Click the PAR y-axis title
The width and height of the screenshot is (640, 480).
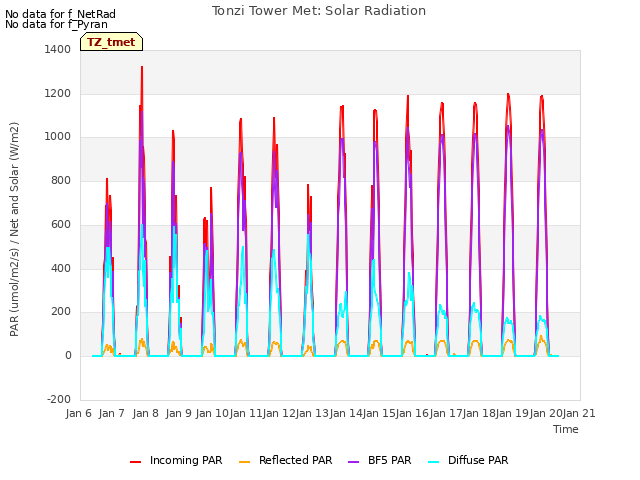coord(14,229)
